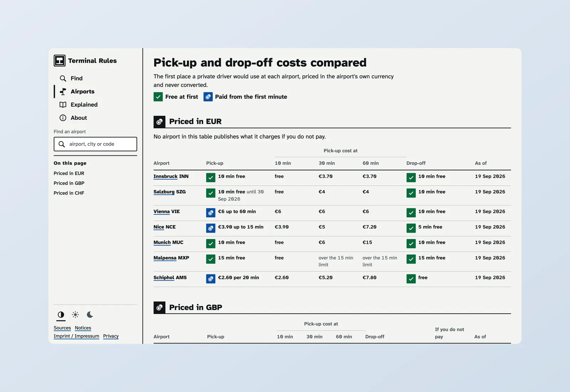The height and width of the screenshot is (392, 570).
Task: Click Munich's €15 60 min cost
Action: point(367,242)
